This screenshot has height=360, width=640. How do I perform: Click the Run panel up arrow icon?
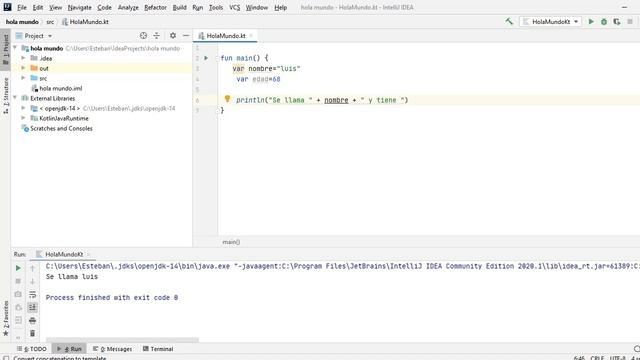point(33,268)
